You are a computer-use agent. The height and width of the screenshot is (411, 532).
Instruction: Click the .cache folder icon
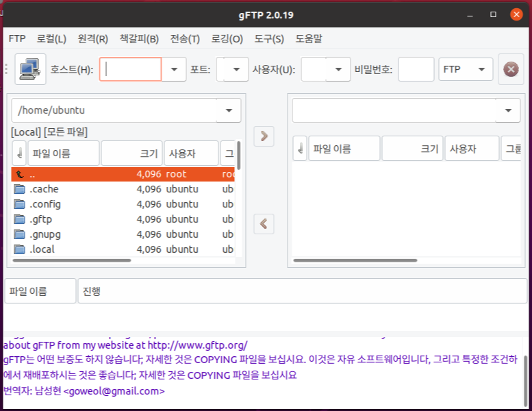tap(20, 189)
